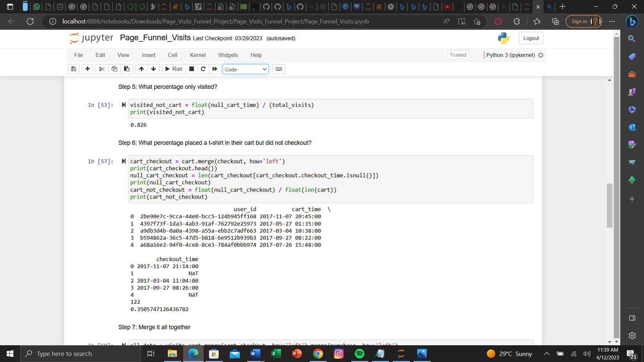This screenshot has width=644, height=362.
Task: Run the selected cell
Action: click(174, 69)
